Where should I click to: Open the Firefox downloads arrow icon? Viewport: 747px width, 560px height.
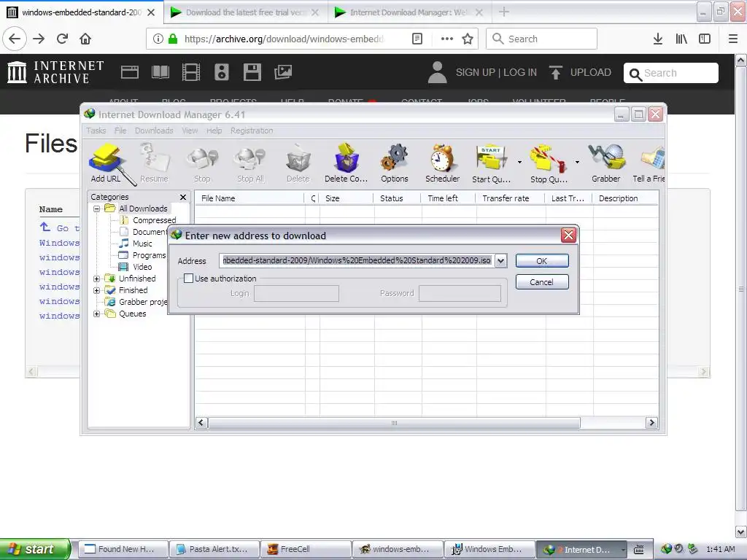pyautogui.click(x=657, y=39)
